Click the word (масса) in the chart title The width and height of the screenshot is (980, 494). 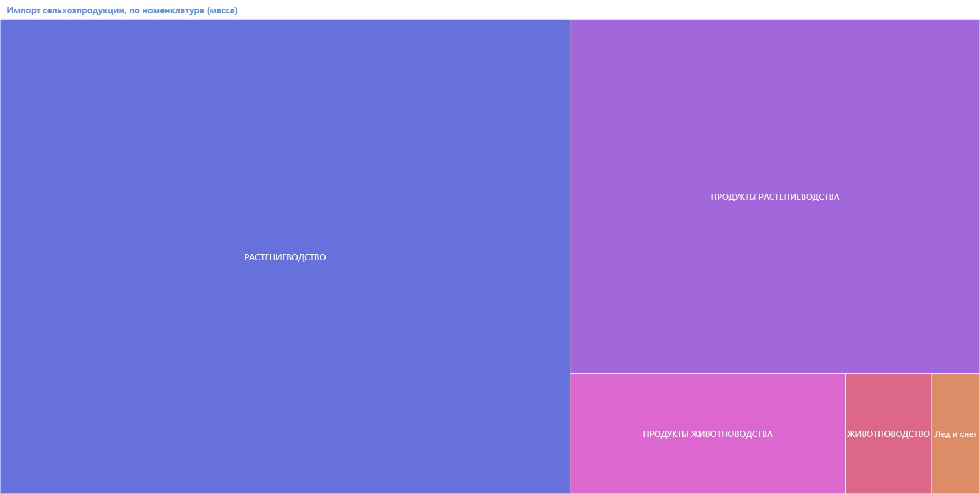(222, 10)
